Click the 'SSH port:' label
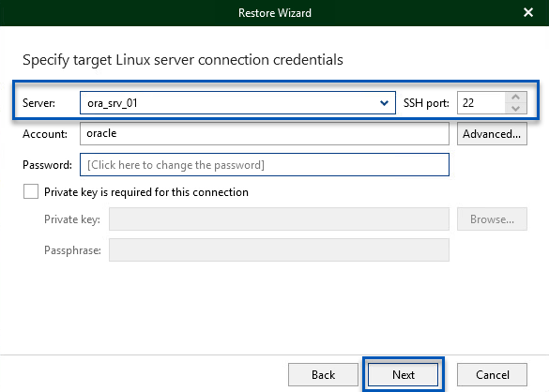The width and height of the screenshot is (549, 392). [426, 103]
